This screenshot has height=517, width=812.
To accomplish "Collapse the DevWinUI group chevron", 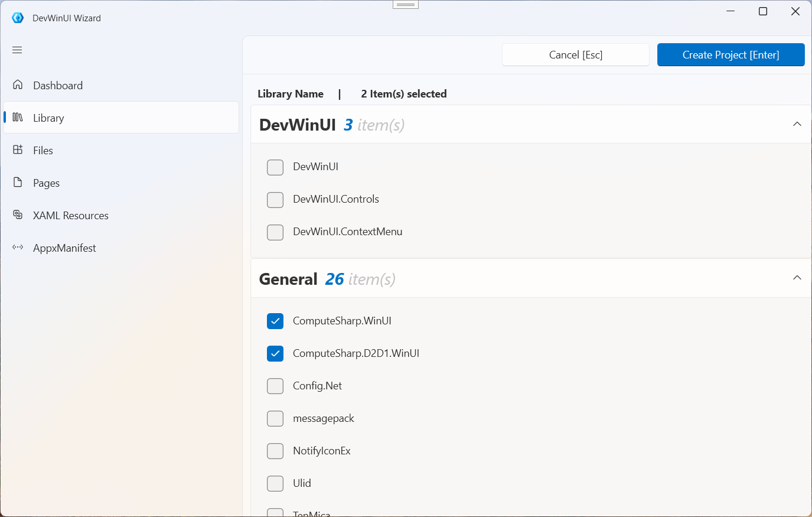I will 797,124.
